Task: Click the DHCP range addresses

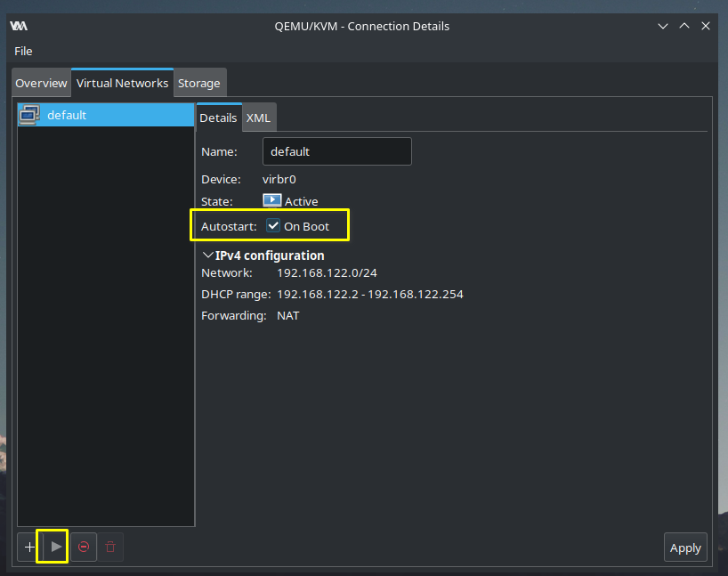Action: click(x=370, y=294)
